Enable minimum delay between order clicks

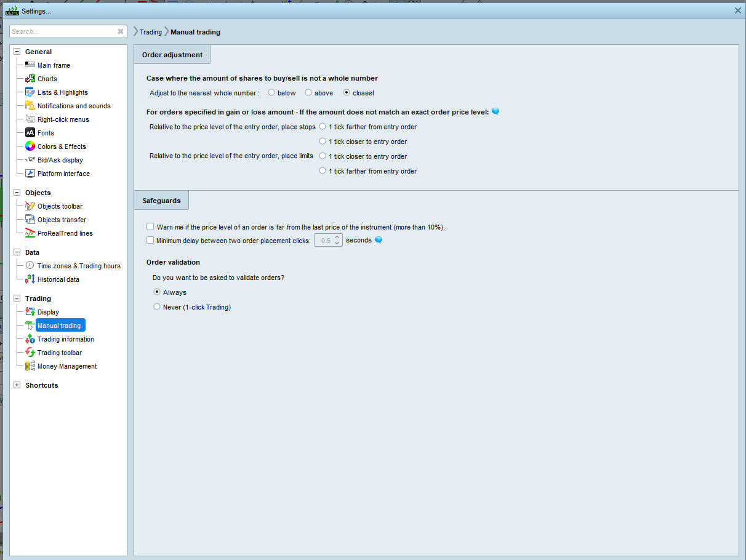coord(150,240)
